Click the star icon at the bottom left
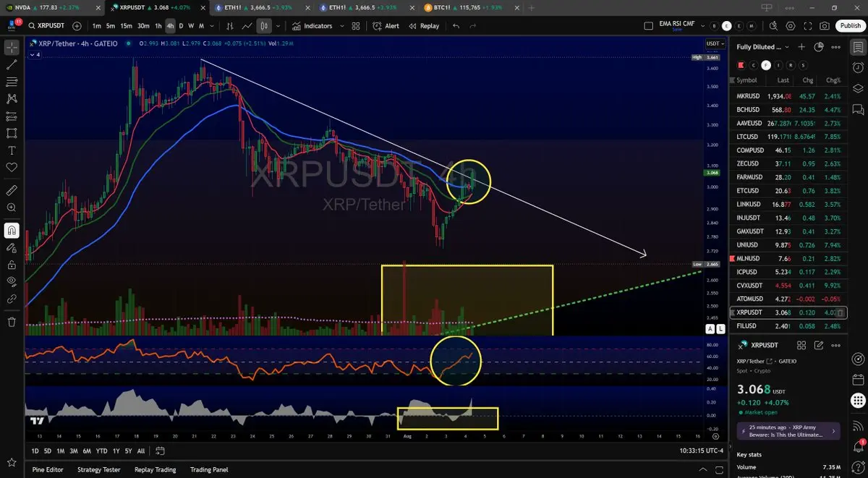Image resolution: width=868 pixels, height=478 pixels. click(12, 462)
